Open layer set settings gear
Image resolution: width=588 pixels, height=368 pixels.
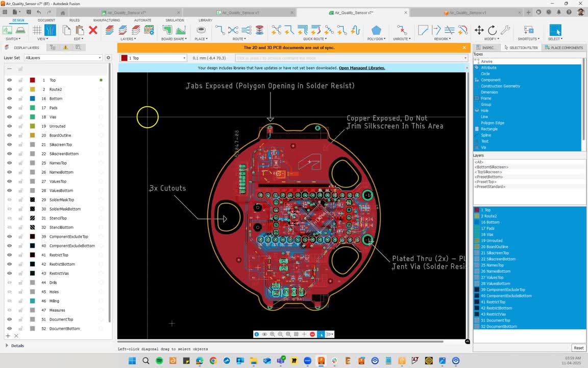point(108,58)
